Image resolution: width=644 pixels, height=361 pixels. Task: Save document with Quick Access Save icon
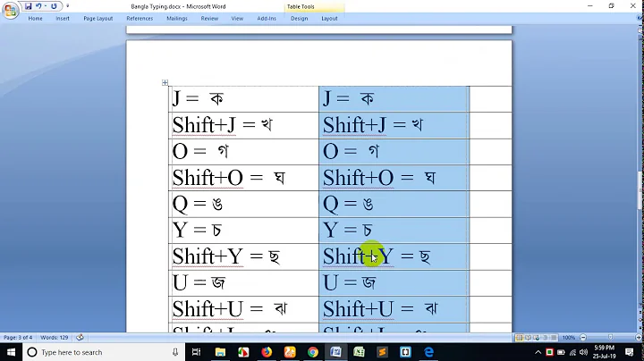(x=29, y=6)
